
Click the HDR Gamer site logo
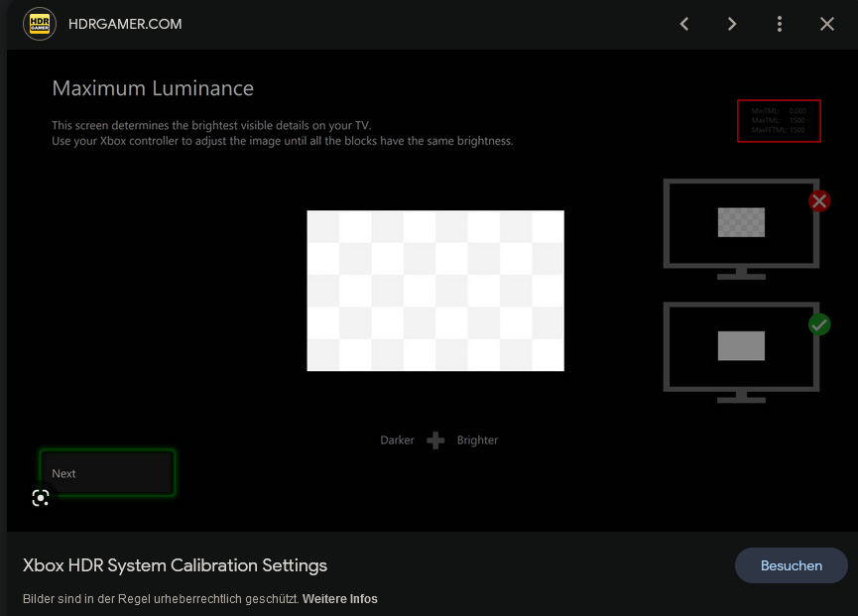pos(40,24)
